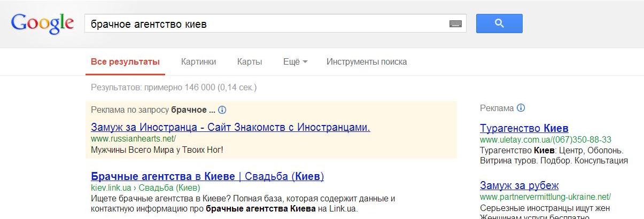Screen dimensions: 644x219
Task: Open result 'Брачные агентства в Киеве'
Action: [207, 176]
